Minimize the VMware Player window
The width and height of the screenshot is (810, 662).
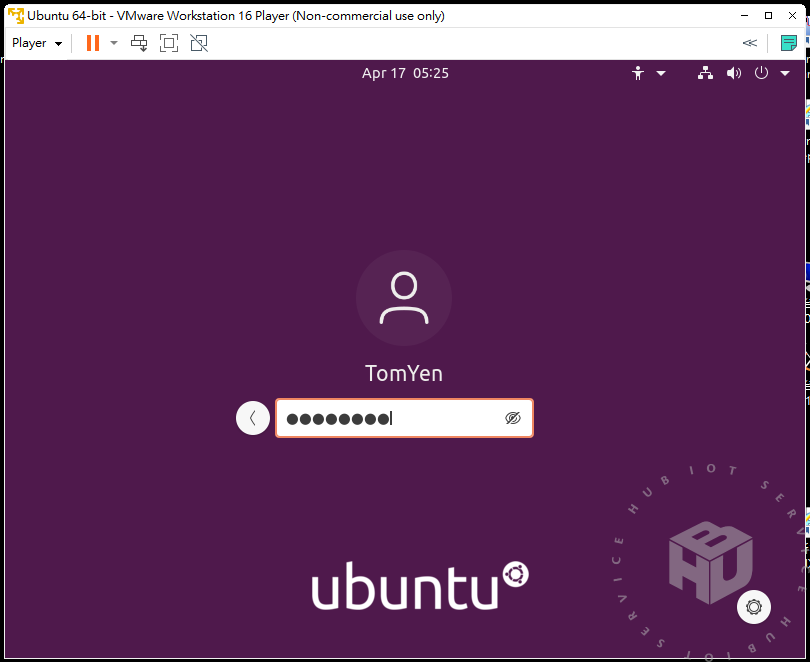[x=744, y=15]
